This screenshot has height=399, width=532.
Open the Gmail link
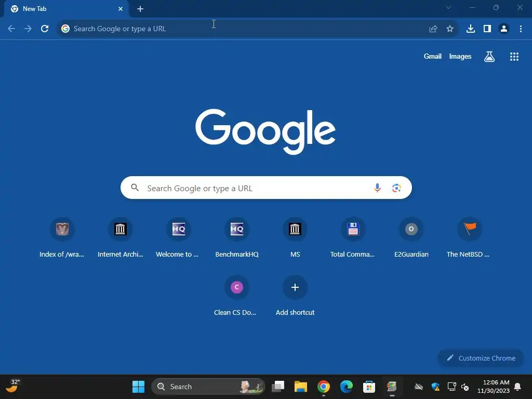point(433,56)
